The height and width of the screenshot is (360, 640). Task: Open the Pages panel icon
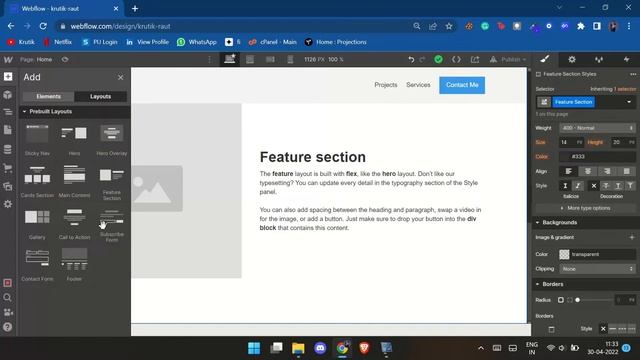pos(8,130)
